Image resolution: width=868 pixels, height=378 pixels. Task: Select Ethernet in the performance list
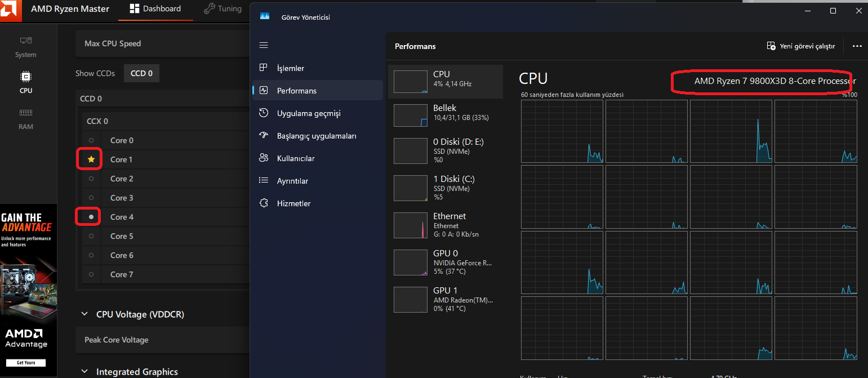pyautogui.click(x=445, y=225)
